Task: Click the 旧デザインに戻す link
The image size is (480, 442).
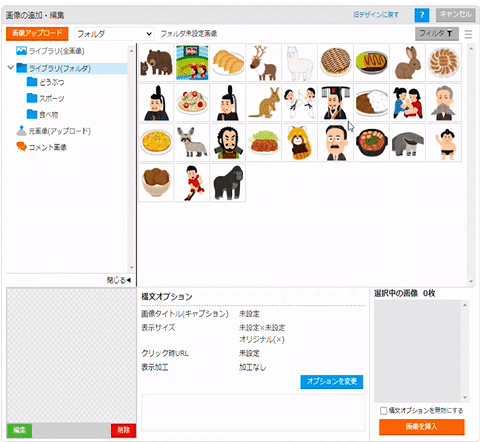Action: (x=376, y=15)
